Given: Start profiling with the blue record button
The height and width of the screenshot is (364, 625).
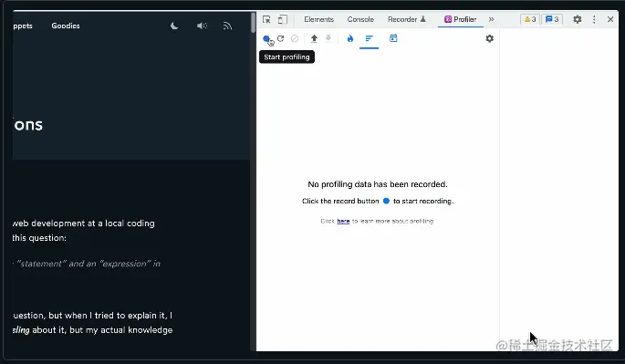Looking at the screenshot, I should point(266,38).
